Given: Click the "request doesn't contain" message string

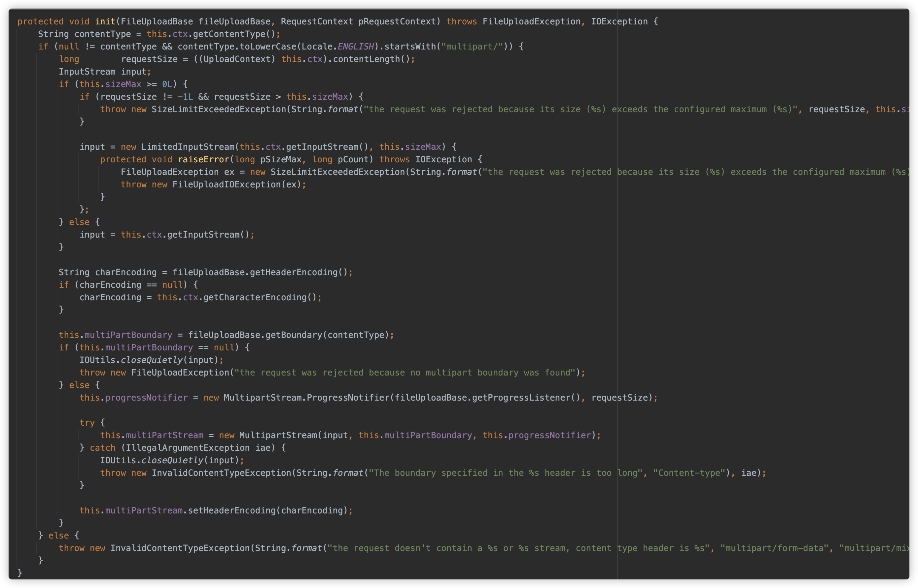Looking at the screenshot, I should coord(519,548).
